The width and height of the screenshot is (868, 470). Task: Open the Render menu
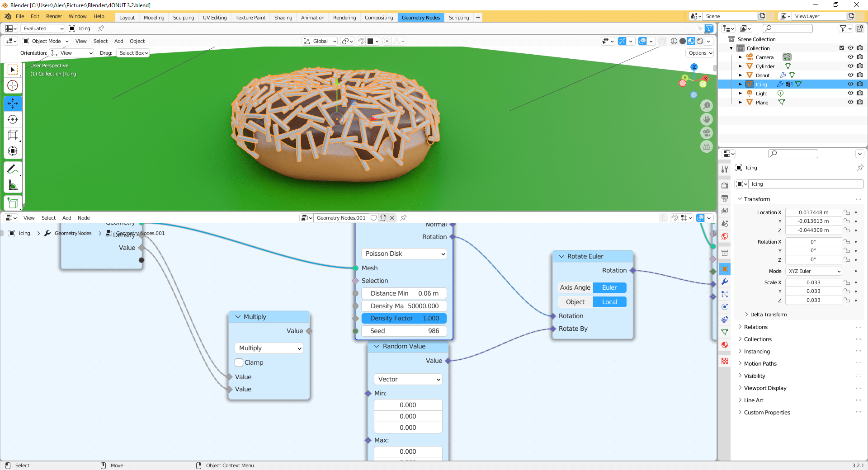coord(54,16)
